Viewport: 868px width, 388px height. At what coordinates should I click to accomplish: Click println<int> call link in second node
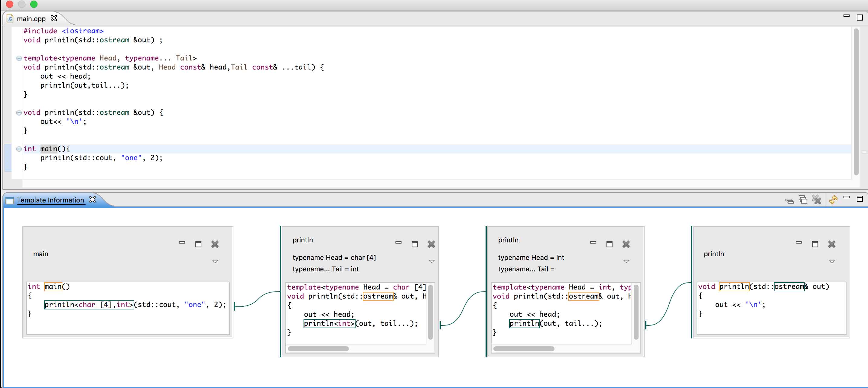point(329,324)
